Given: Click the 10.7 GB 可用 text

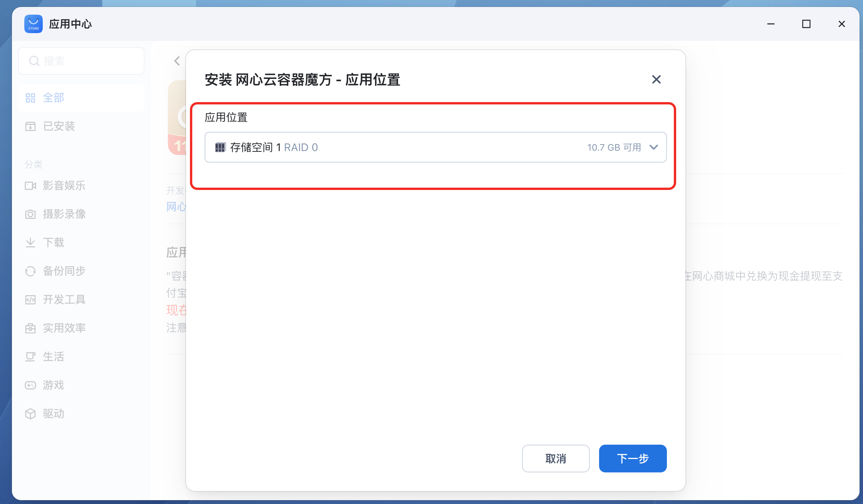Looking at the screenshot, I should point(614,148).
